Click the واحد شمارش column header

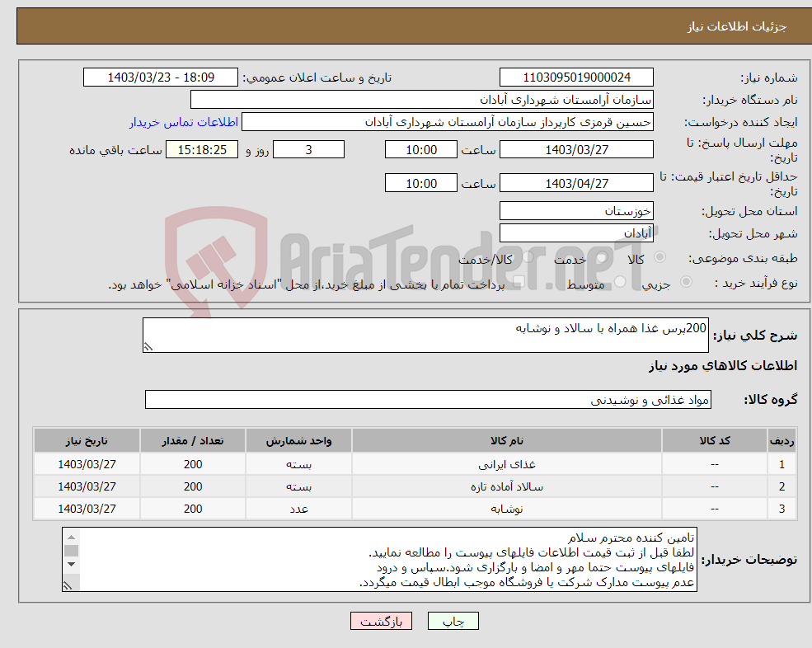point(298,440)
